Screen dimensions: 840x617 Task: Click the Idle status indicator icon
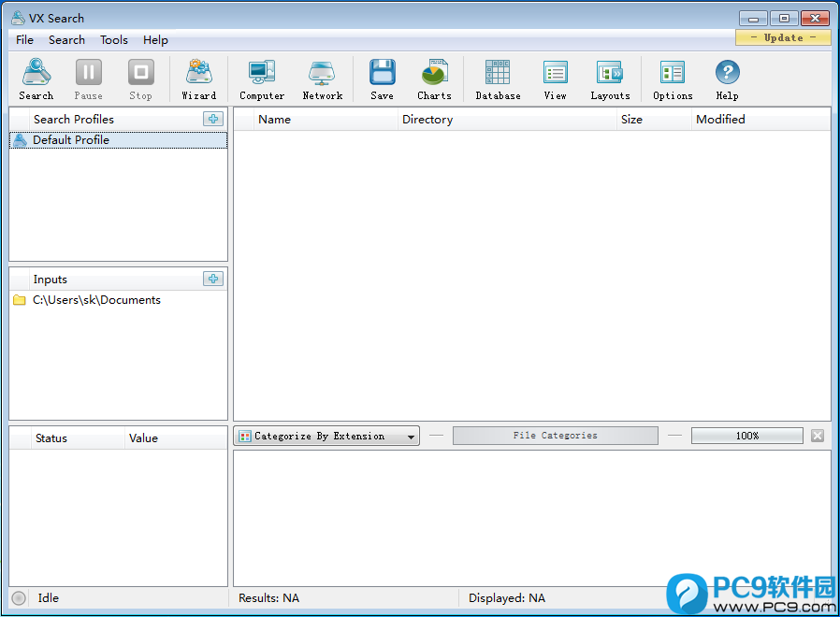click(19, 598)
